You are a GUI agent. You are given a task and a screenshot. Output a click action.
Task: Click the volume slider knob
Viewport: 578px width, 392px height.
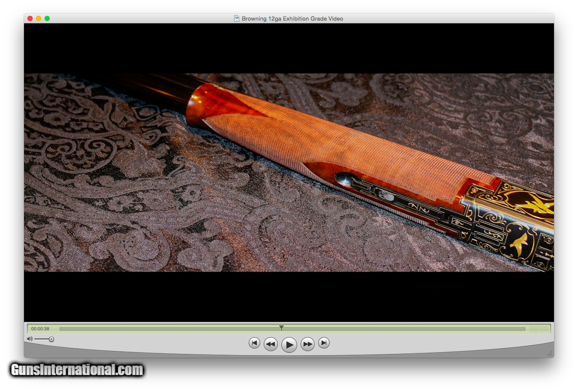[x=51, y=339]
